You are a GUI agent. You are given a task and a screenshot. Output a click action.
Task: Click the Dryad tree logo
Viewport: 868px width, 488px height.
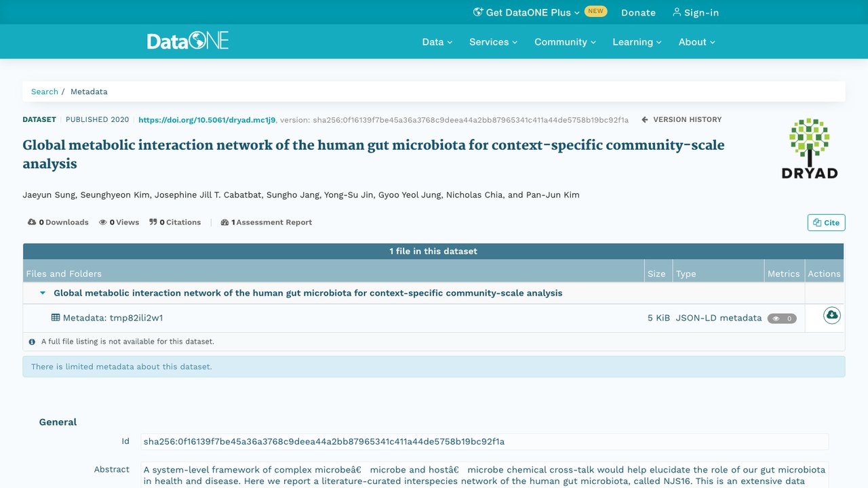809,148
